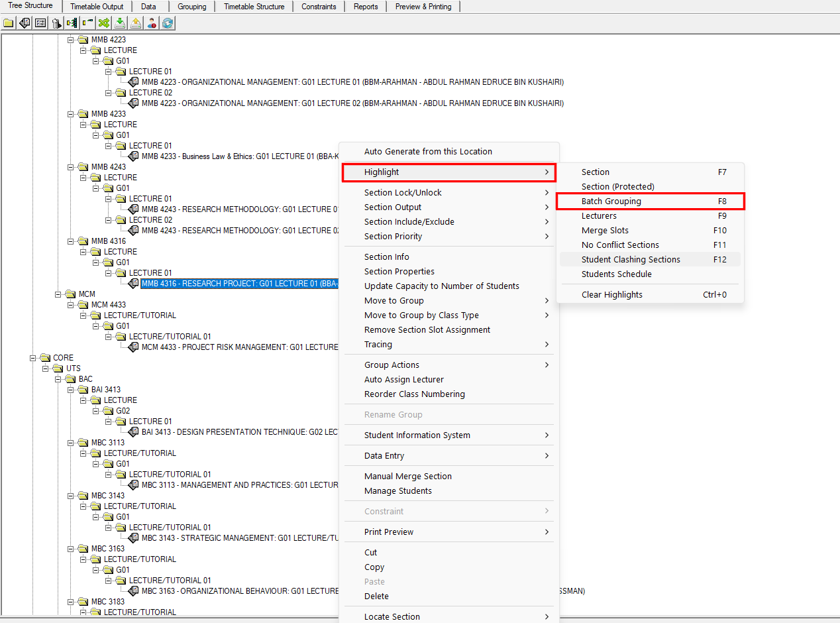Click the collapse tree branch toolbar icon

click(x=88, y=23)
